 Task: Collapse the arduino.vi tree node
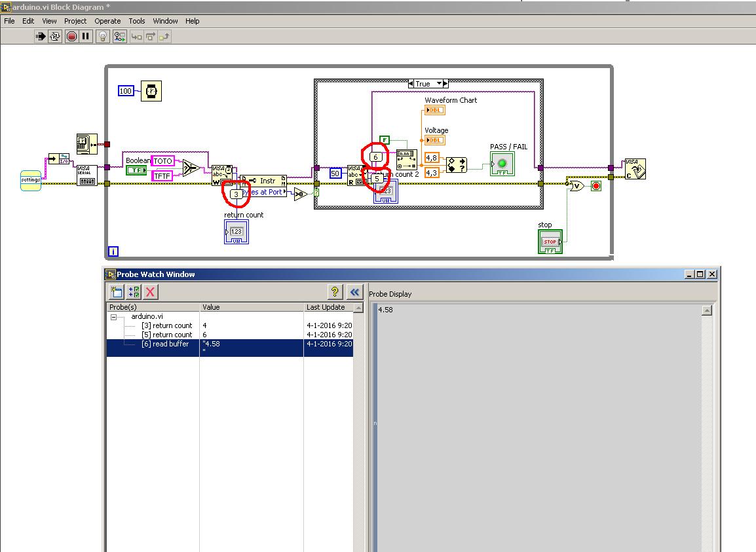coord(113,316)
